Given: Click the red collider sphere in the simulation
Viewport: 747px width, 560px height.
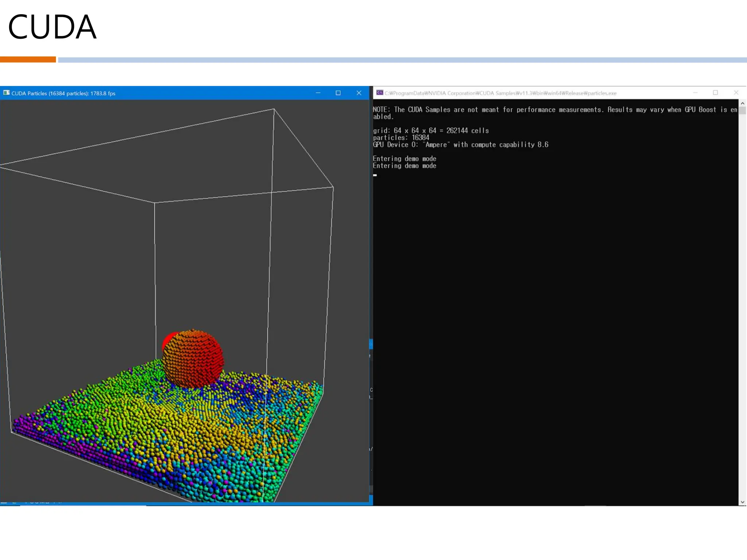Looking at the screenshot, I should [x=193, y=358].
